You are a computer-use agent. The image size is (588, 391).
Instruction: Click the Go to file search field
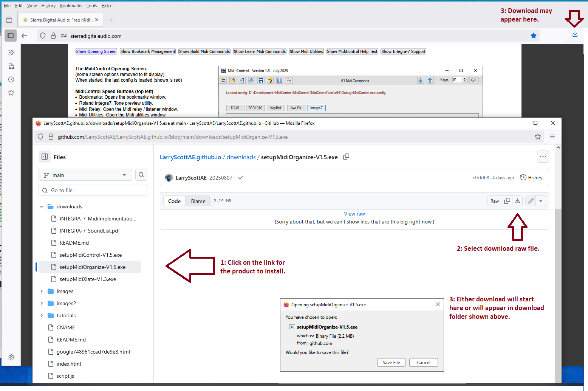click(93, 190)
